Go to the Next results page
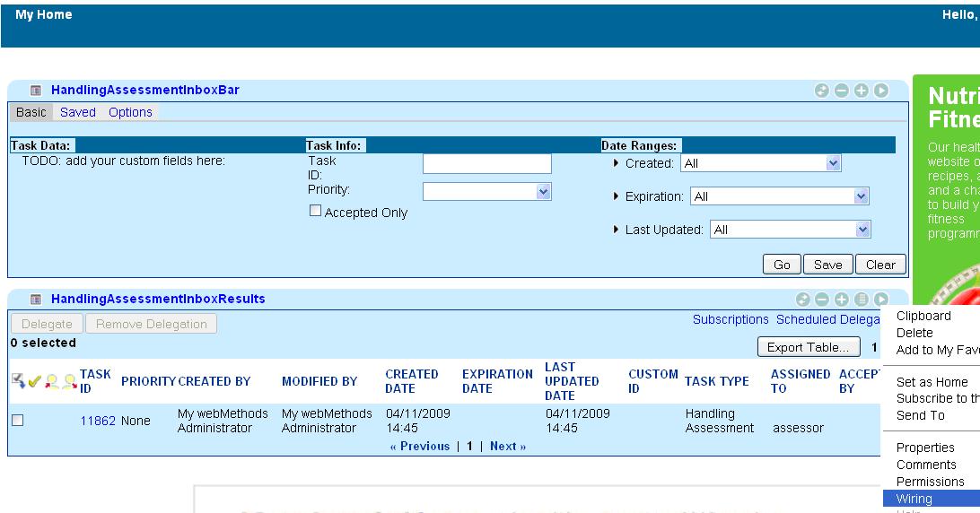Image resolution: width=980 pixels, height=513 pixels. [x=508, y=446]
